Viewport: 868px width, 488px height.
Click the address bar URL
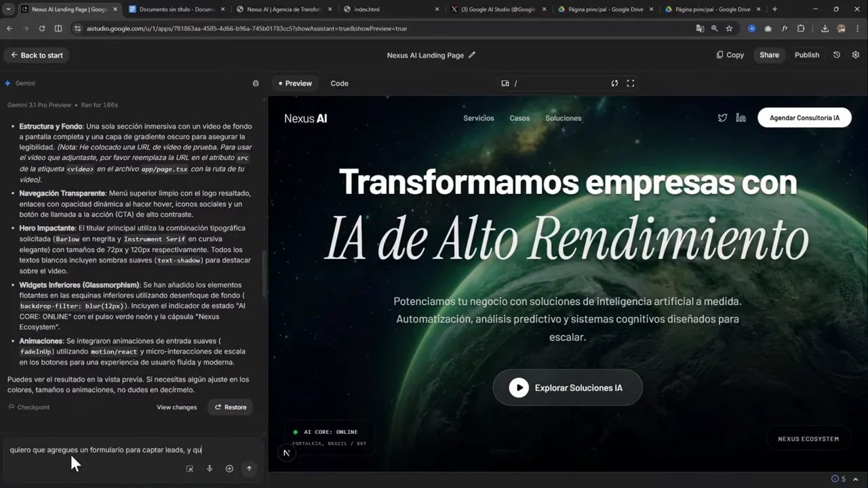point(246,28)
